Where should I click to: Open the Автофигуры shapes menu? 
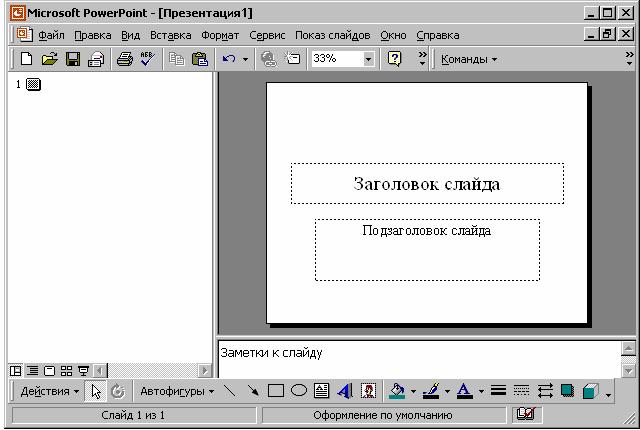(x=177, y=391)
